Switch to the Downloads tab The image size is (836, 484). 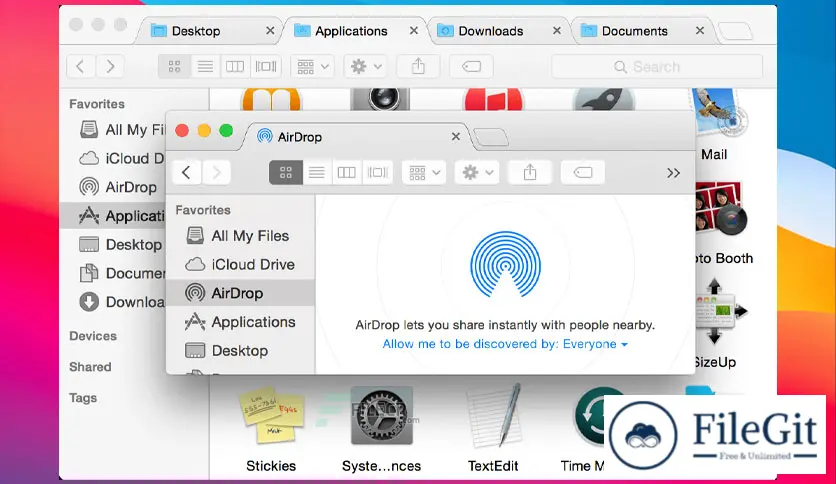tap(490, 31)
